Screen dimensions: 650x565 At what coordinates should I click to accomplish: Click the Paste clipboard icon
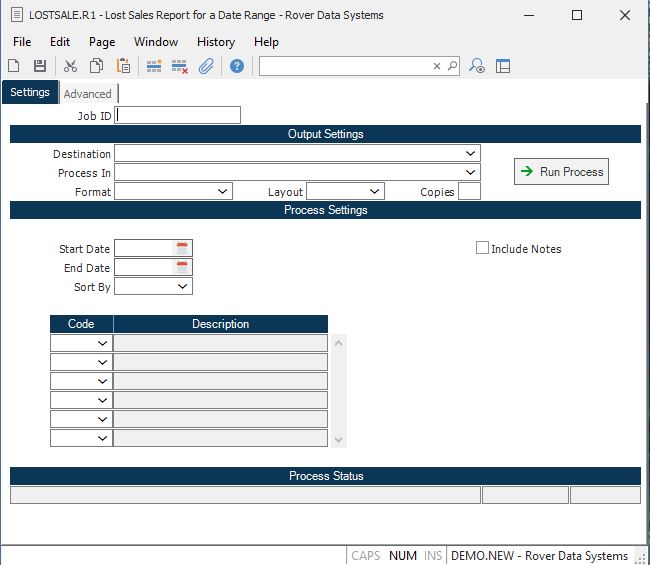[123, 66]
